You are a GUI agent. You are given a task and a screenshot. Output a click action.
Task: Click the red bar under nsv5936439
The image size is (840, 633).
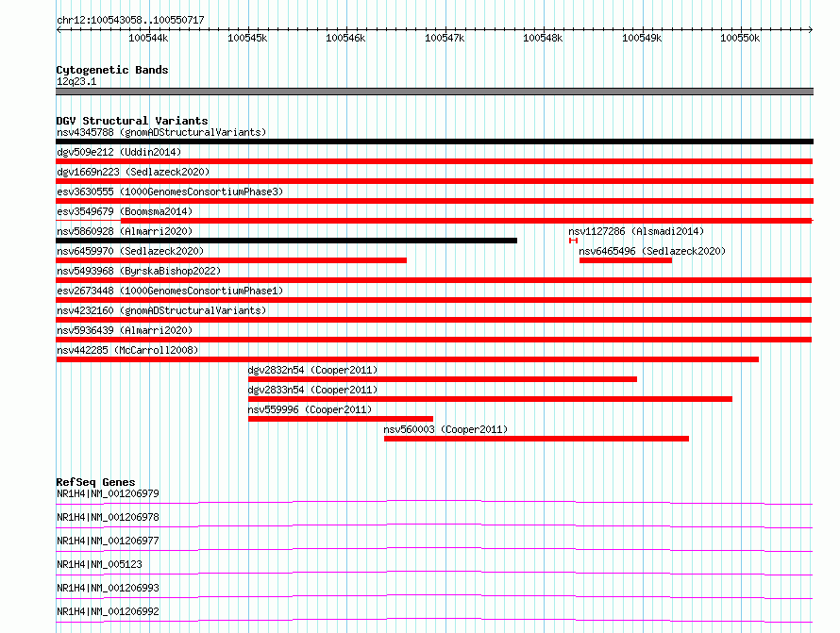434,340
